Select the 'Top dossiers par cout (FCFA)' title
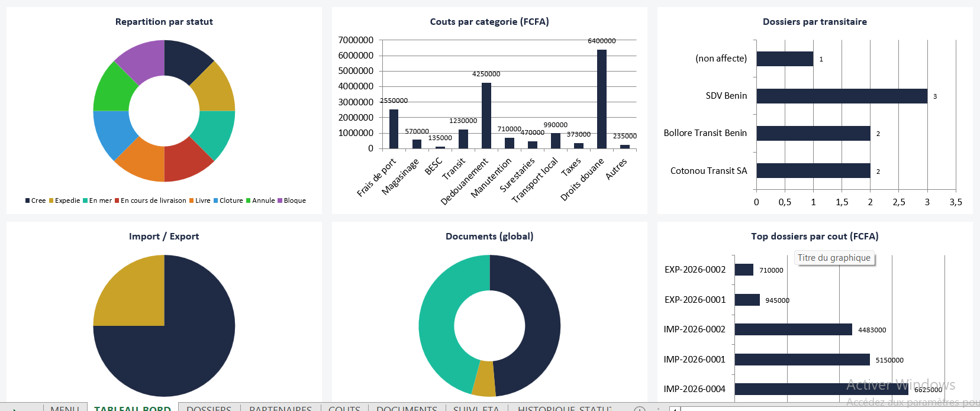The width and height of the screenshot is (980, 411). tap(815, 237)
